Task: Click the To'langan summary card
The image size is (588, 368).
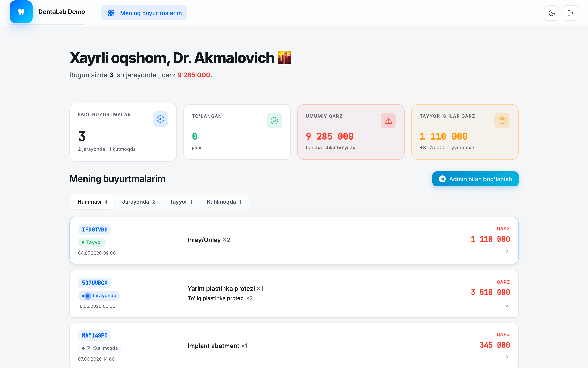Action: (237, 132)
